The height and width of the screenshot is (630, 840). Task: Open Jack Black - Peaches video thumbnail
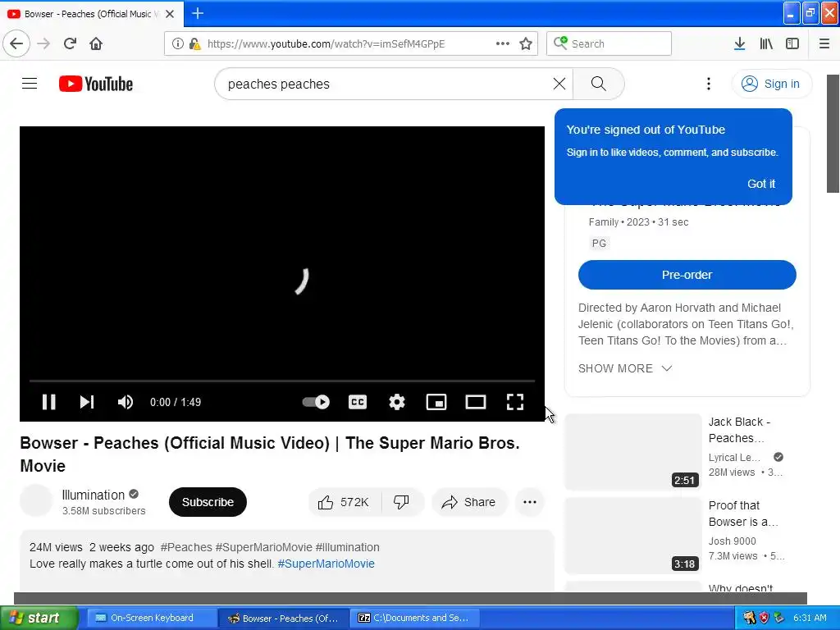point(633,452)
